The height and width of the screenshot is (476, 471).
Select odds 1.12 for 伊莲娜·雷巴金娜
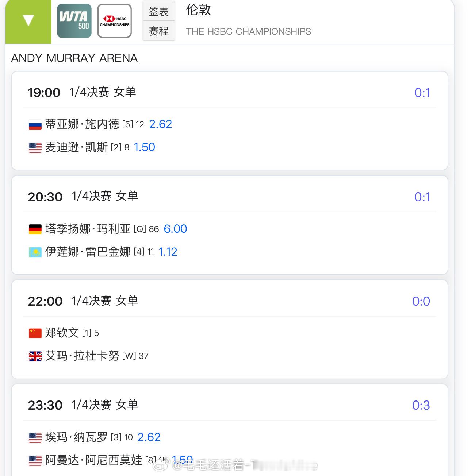(x=168, y=252)
